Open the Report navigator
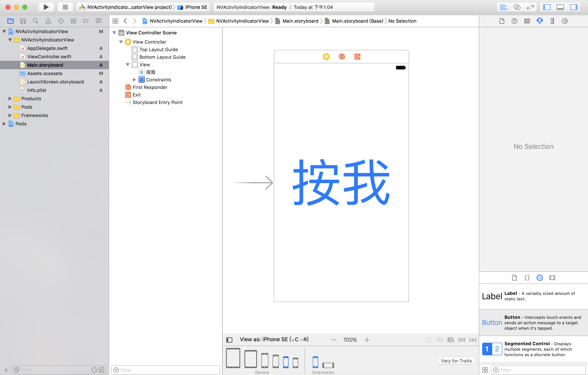The height and width of the screenshot is (375, 588). [99, 21]
